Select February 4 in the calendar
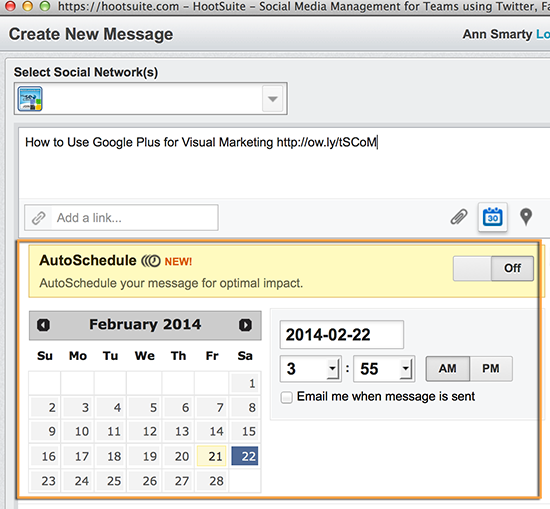Image resolution: width=550 pixels, height=509 pixels. (x=110, y=407)
